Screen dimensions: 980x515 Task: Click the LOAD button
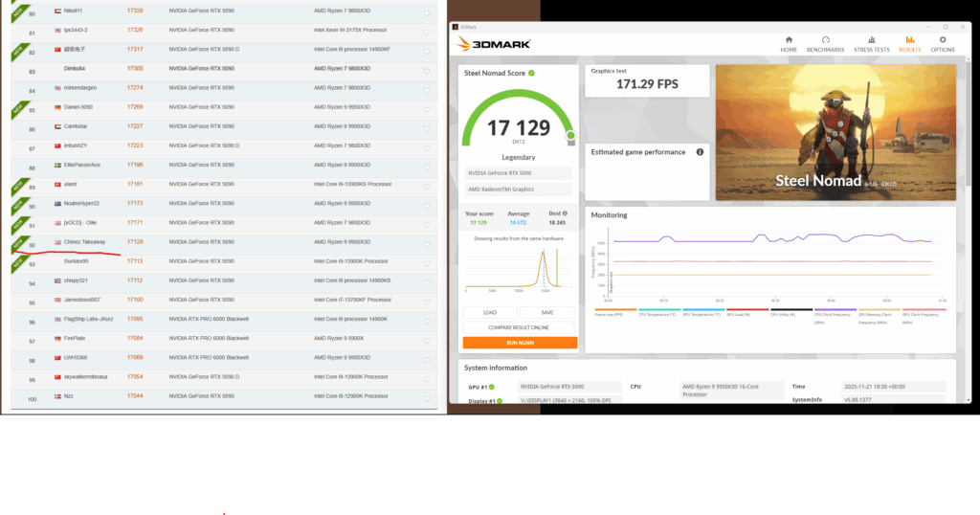pos(489,312)
